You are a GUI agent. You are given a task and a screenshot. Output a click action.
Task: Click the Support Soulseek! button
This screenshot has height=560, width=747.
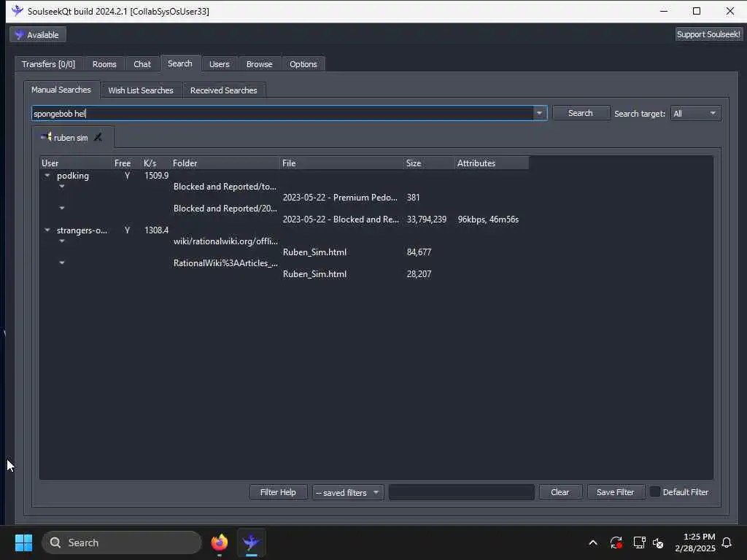click(708, 34)
